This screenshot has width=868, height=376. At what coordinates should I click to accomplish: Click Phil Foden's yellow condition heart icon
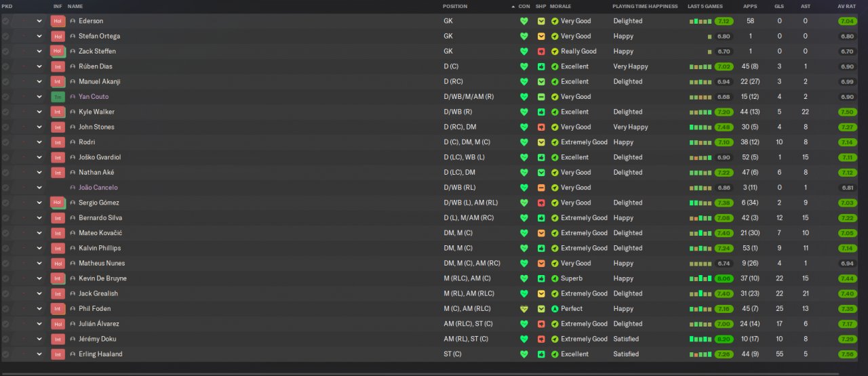pyautogui.click(x=524, y=309)
